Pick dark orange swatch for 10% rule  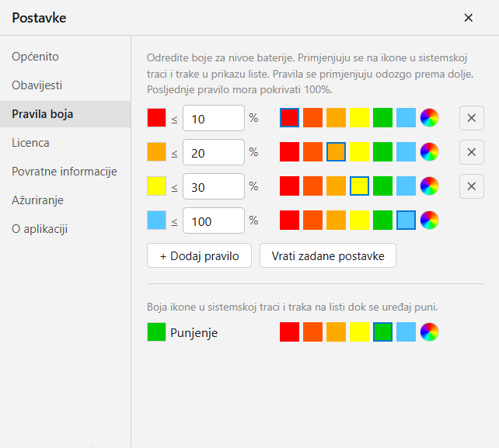(x=312, y=118)
